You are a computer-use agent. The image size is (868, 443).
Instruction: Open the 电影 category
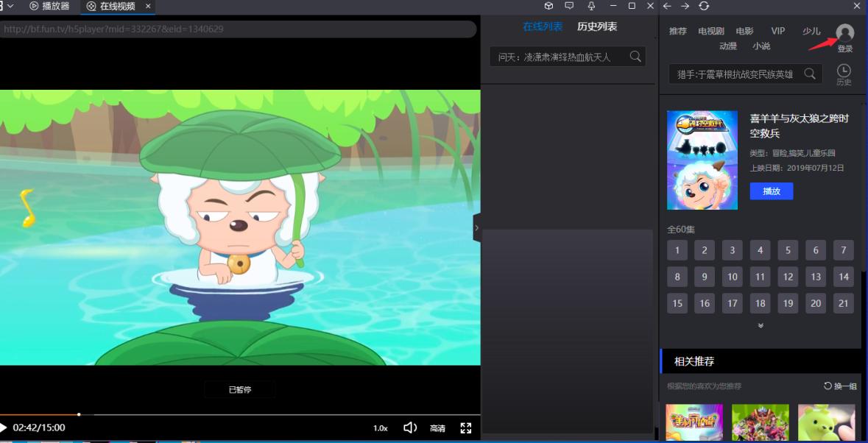click(744, 31)
